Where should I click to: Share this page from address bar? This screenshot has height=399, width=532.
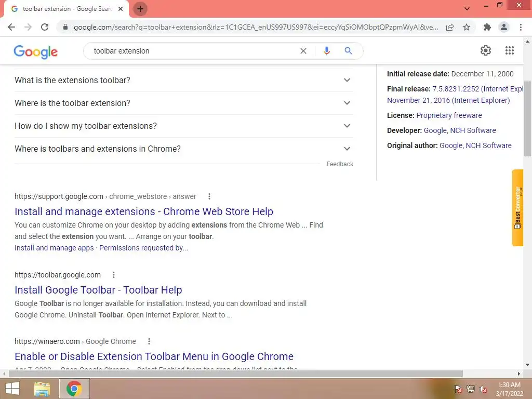click(x=450, y=27)
